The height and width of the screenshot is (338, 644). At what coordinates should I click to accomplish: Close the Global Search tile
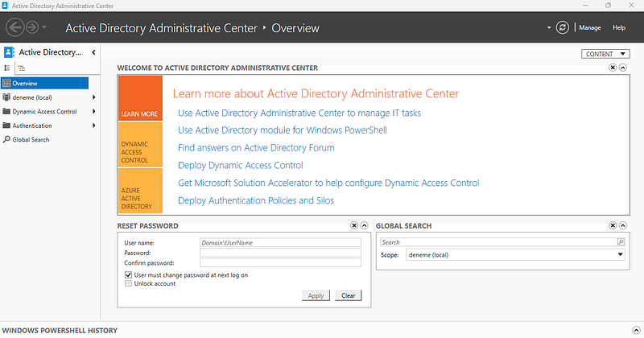613,225
